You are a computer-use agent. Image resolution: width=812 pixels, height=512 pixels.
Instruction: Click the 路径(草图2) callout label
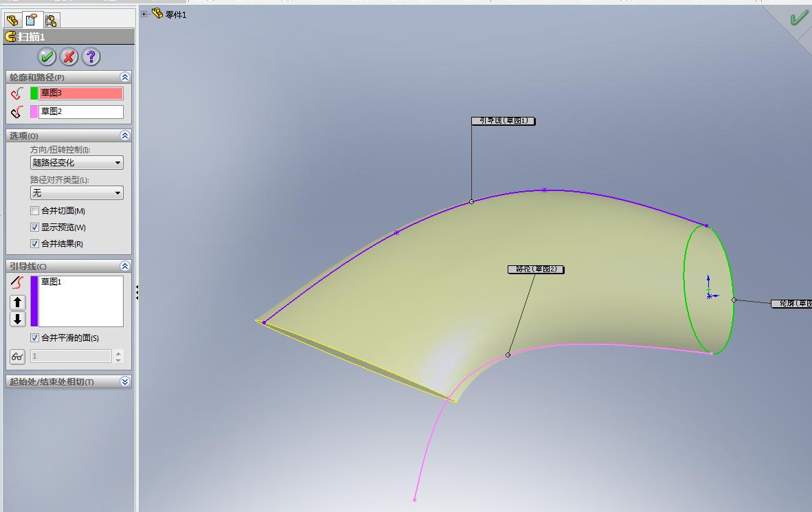[536, 269]
